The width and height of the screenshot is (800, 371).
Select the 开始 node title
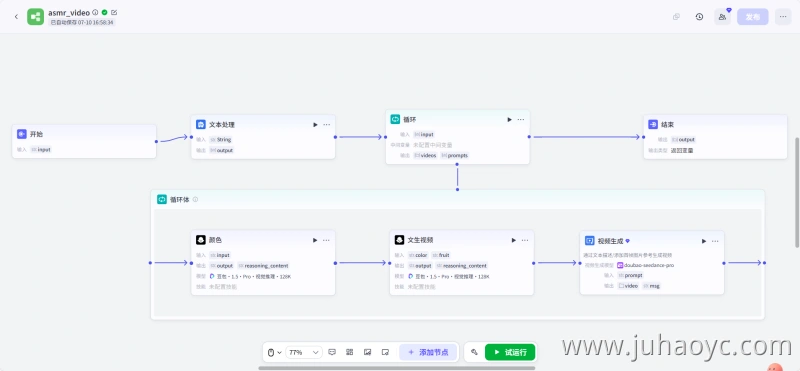click(x=37, y=134)
